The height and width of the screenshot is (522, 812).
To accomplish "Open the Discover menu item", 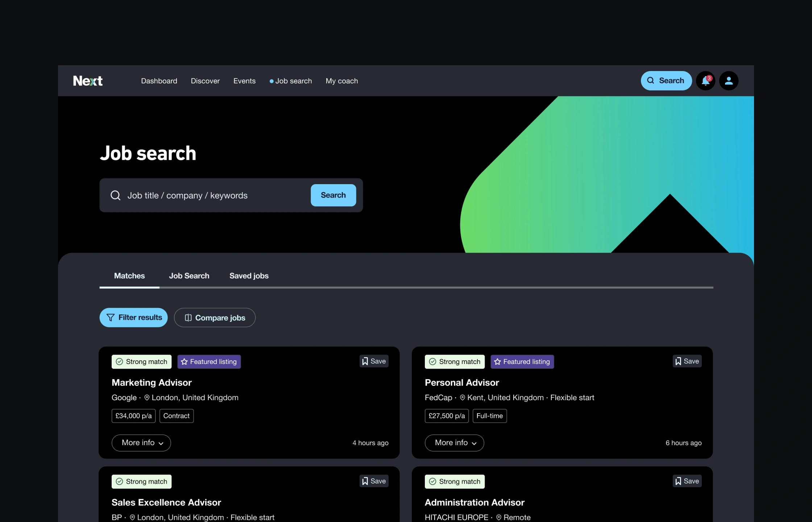I will [x=205, y=81].
